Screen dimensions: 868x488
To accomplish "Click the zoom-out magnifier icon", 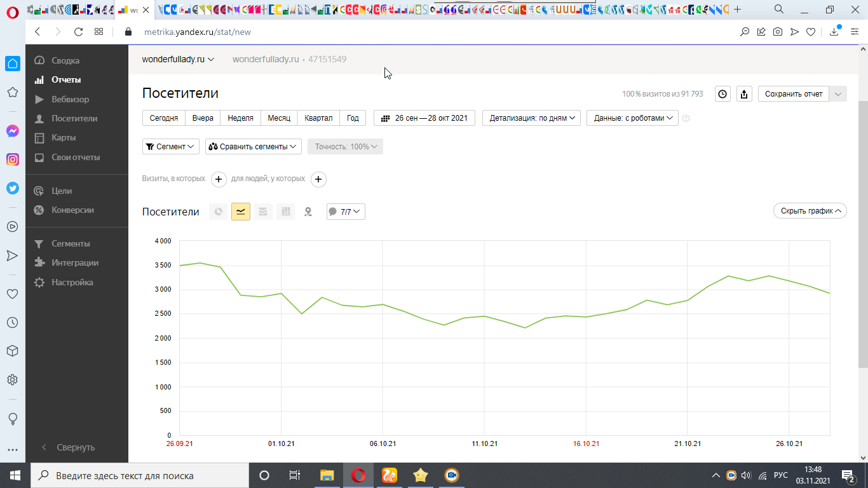I will click(745, 32).
